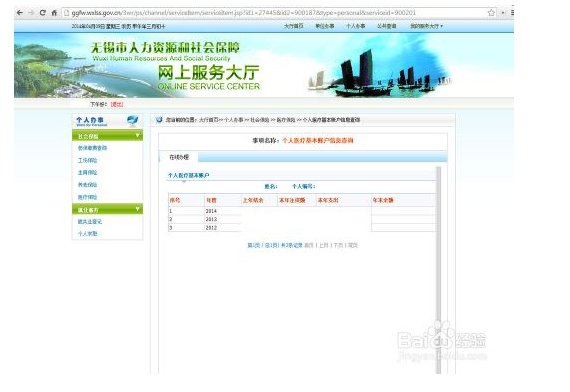
Task: Click the red 退出 logout link
Action: (117, 104)
